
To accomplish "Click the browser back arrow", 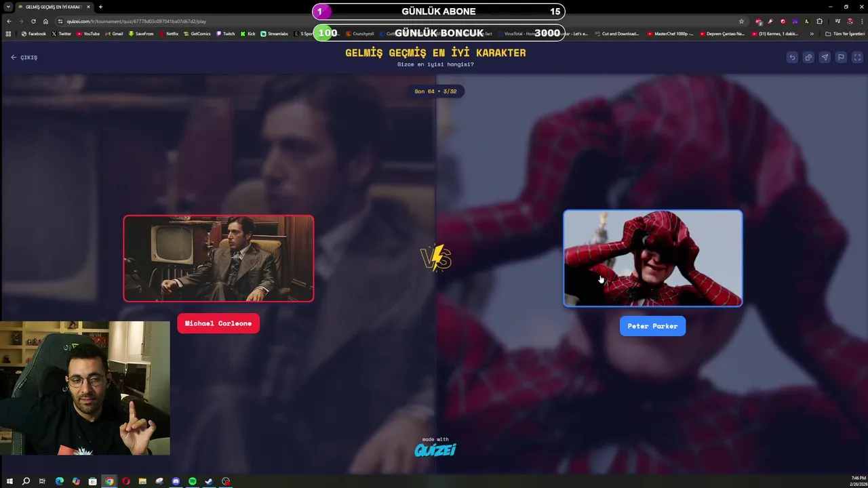I will click(9, 21).
